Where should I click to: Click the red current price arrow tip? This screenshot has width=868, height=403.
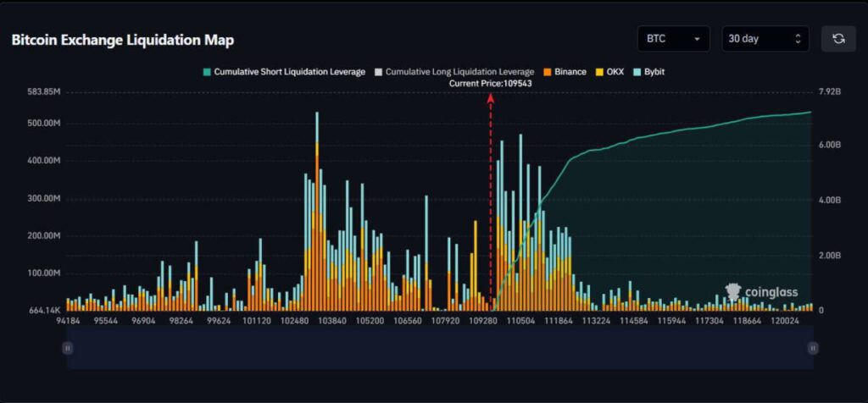490,97
